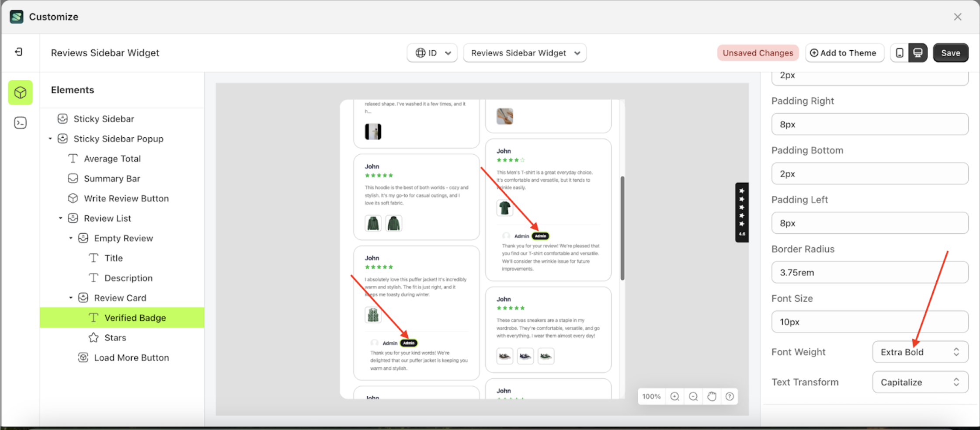Open the Reviews Sidebar Widget dropdown
Viewport: 980px width, 430px height.
coord(525,53)
